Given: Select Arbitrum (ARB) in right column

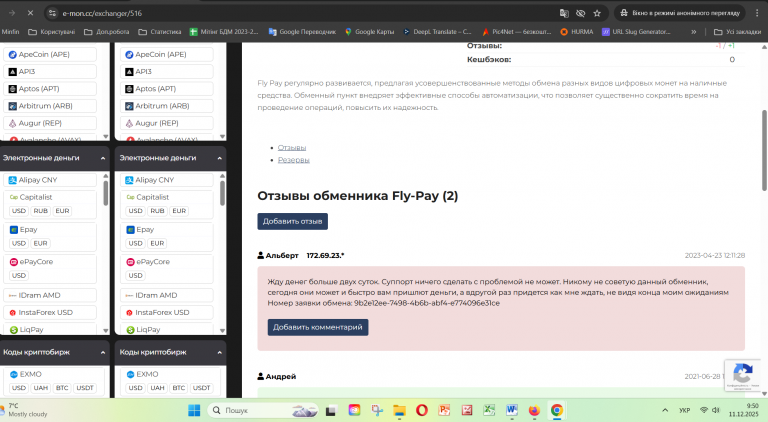Looking at the screenshot, I should 167,106.
